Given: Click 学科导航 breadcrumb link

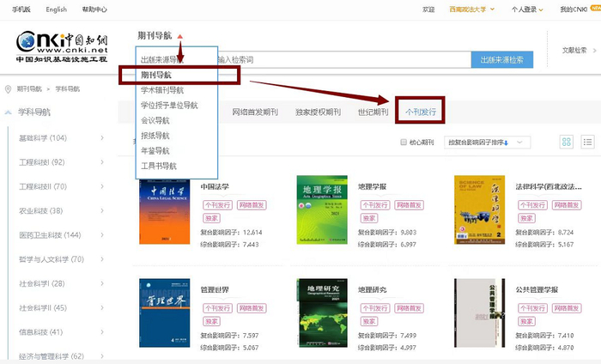Looking at the screenshot, I should tap(68, 89).
